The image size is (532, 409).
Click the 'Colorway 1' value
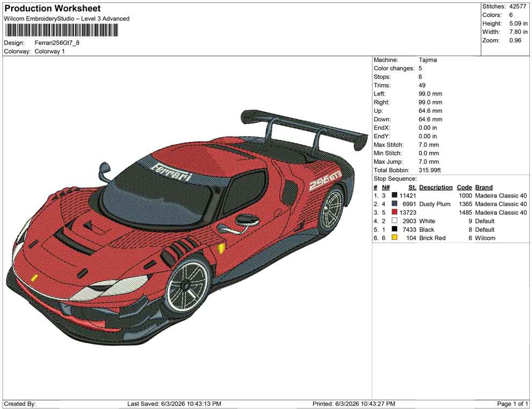49,52
